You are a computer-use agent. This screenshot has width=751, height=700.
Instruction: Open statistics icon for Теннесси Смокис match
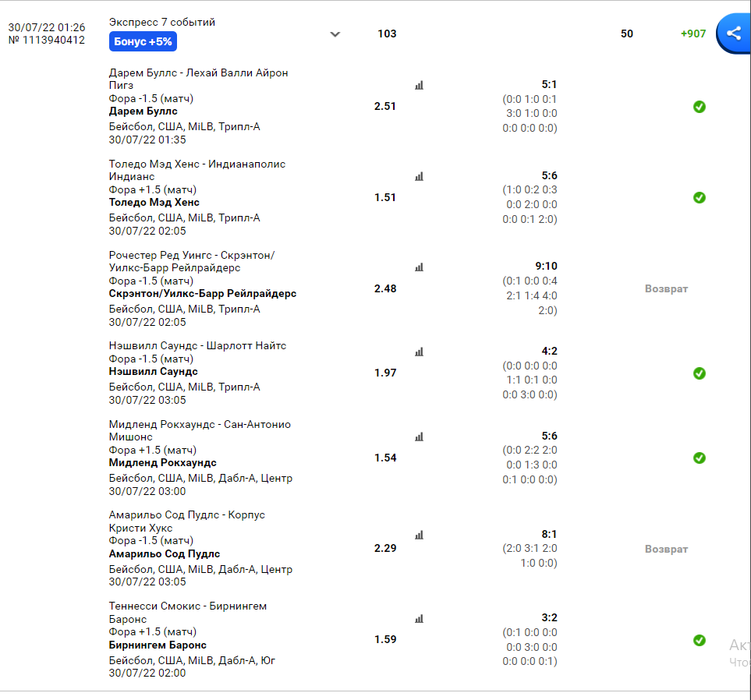point(419,619)
